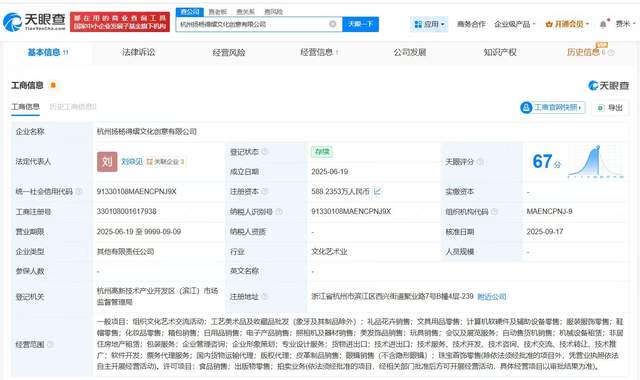The height and width of the screenshot is (380, 640).
Task: Switch to the 法律诉讼 tab
Action: click(138, 52)
